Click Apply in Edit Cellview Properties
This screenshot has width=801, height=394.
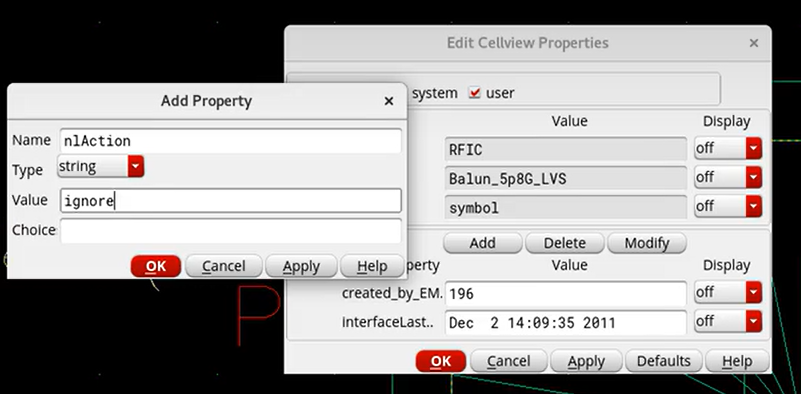[586, 361]
